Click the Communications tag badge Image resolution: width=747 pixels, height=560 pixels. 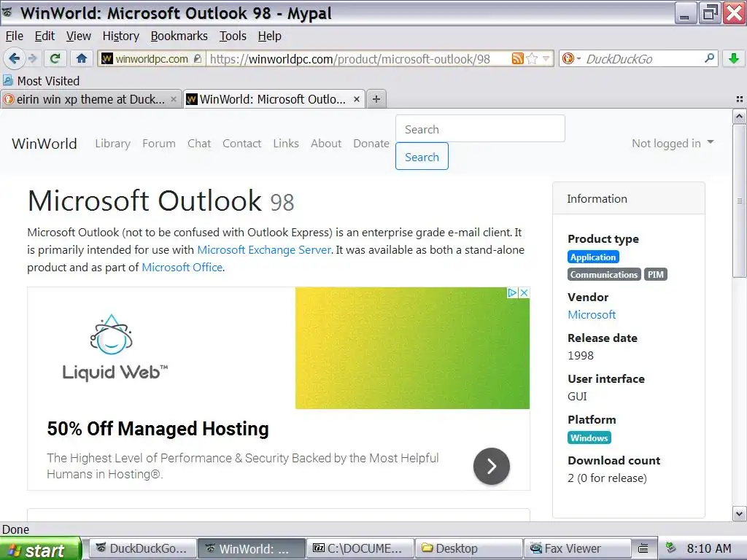point(604,275)
